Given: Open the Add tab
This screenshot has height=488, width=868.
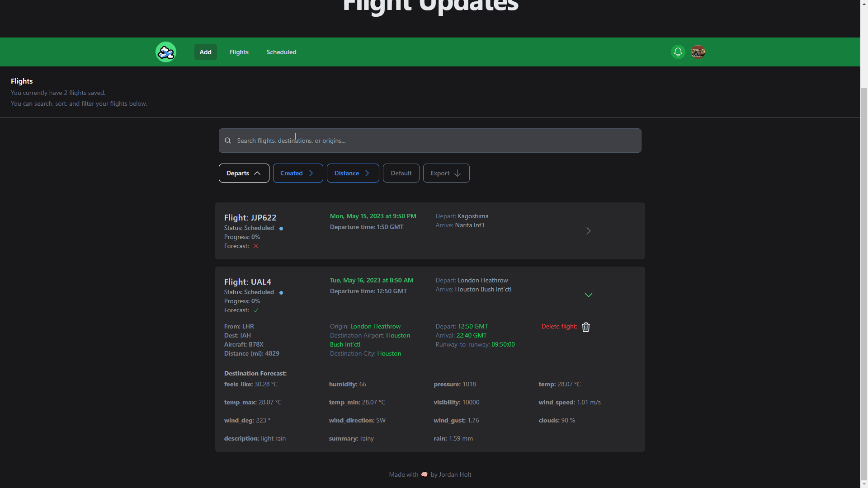Looking at the screenshot, I should pyautogui.click(x=206, y=52).
